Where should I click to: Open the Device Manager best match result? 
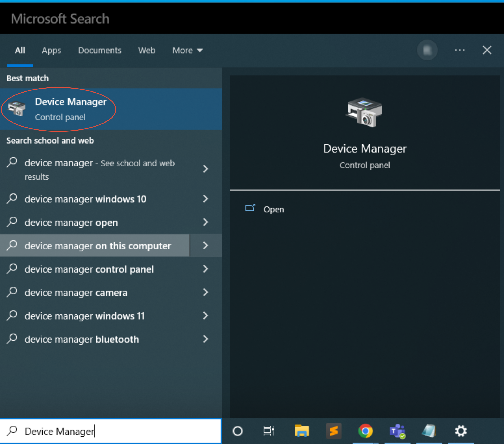pos(71,109)
